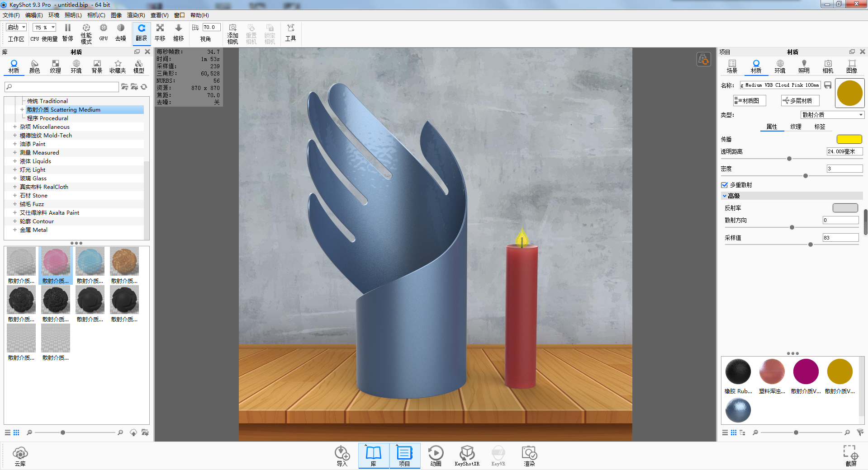This screenshot has height=470, width=868.
Task: Open the Lighting (照明) project tab
Action: tap(804, 66)
